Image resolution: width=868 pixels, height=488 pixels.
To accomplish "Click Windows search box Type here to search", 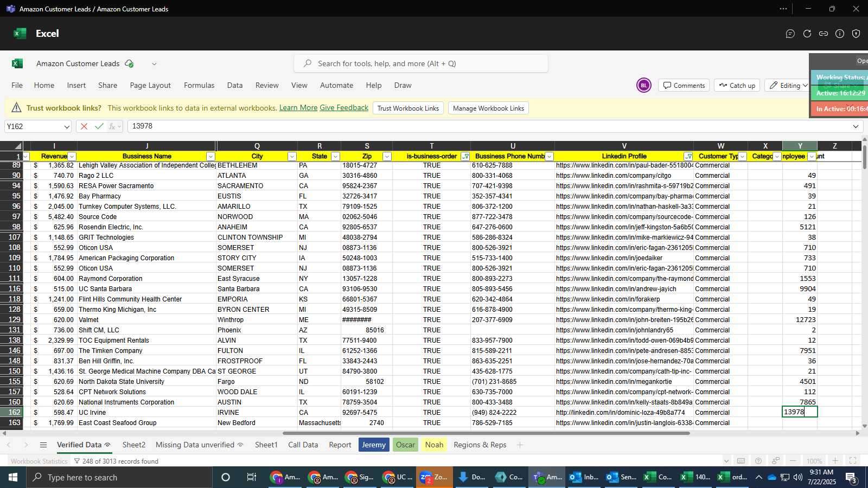I will click(119, 477).
